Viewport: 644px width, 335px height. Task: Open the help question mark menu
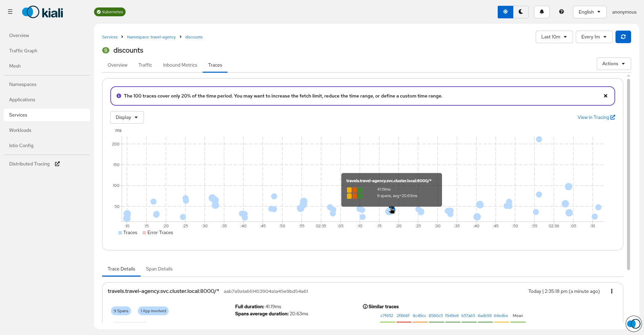tap(562, 12)
